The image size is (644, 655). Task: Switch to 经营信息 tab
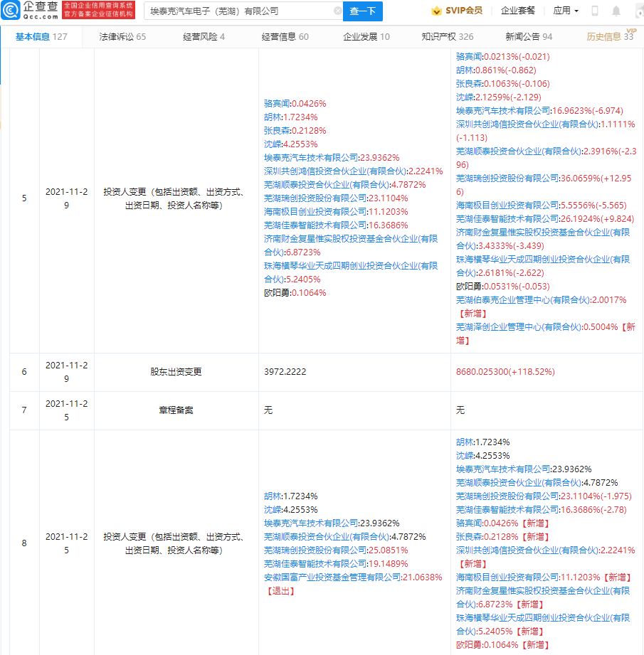[x=285, y=37]
